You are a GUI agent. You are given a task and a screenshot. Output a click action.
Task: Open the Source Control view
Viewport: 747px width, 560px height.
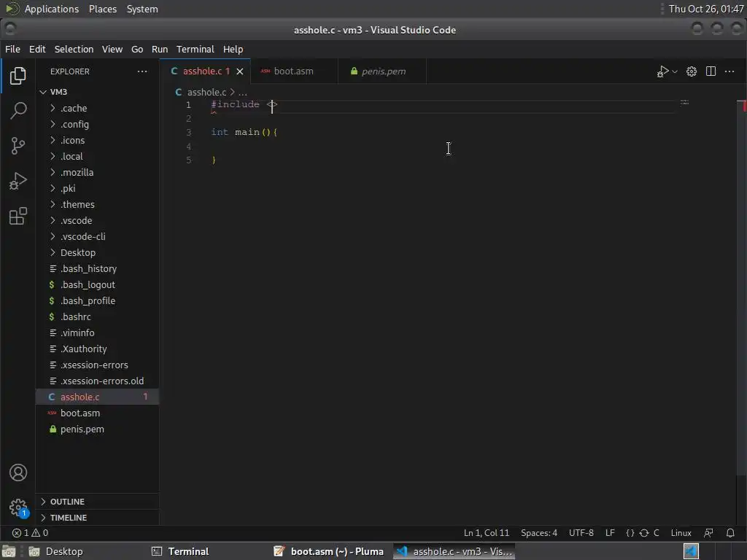click(x=18, y=146)
